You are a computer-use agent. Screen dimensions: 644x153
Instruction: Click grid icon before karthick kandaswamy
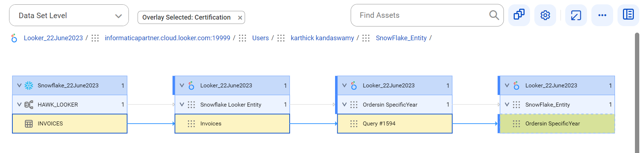(x=281, y=38)
